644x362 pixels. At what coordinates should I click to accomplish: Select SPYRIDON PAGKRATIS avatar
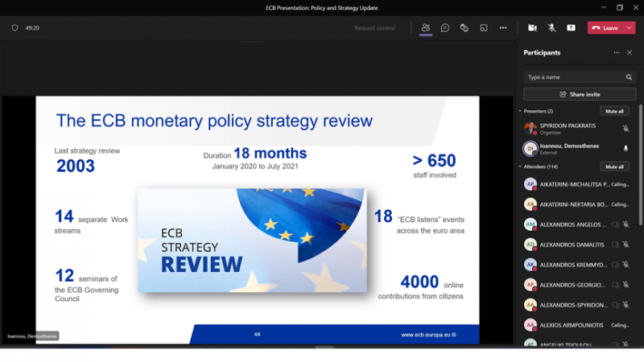530,129
